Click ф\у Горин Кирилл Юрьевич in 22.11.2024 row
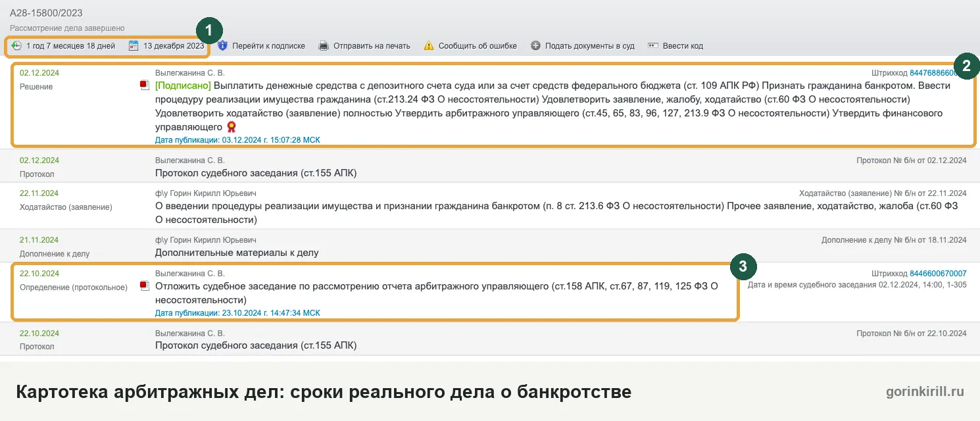The width and height of the screenshot is (980, 421). click(206, 193)
